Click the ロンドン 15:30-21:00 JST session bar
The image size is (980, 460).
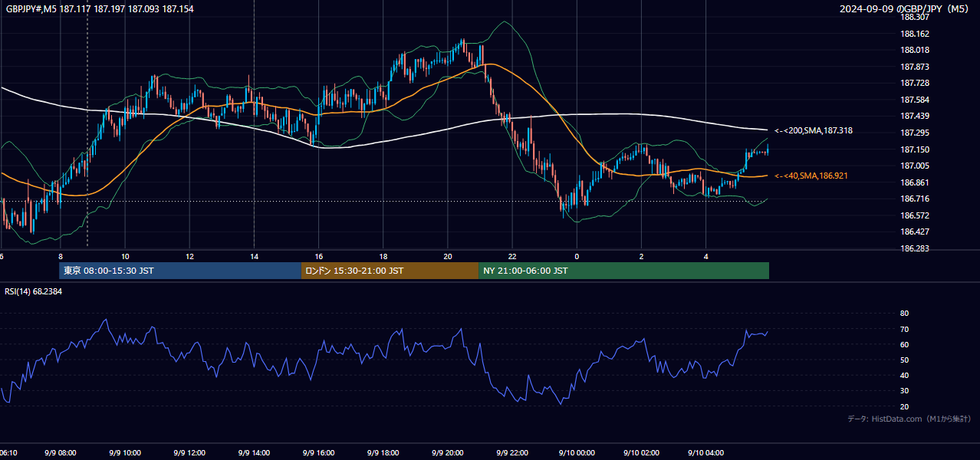[x=390, y=271]
